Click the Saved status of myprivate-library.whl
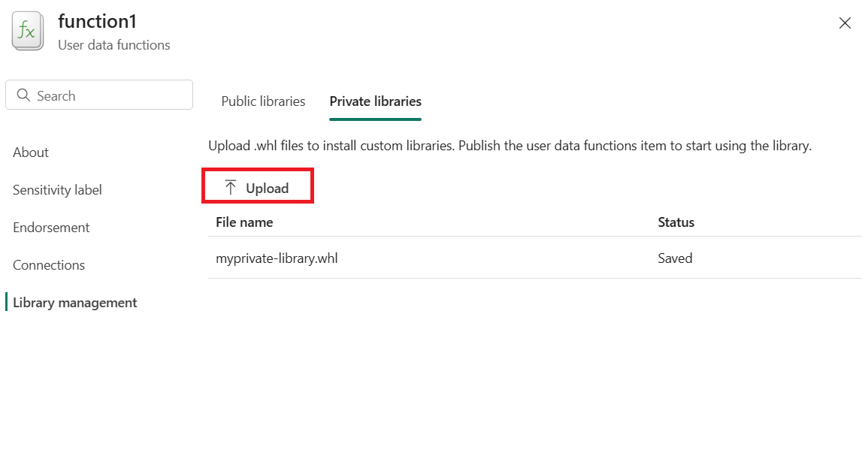868x465 pixels. coord(675,258)
